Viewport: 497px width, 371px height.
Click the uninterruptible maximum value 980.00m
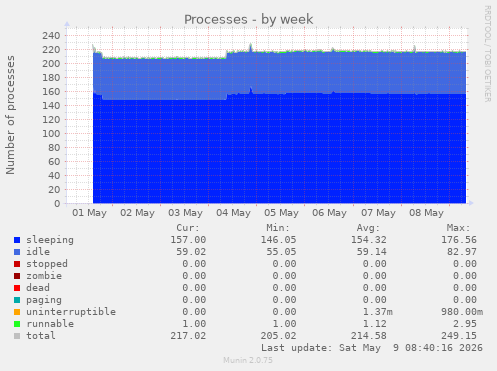[462, 312]
